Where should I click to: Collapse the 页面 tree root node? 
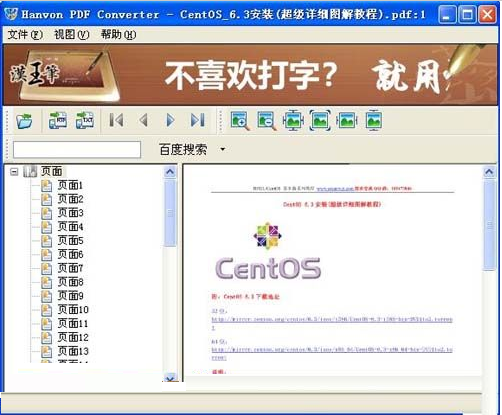tap(14, 172)
